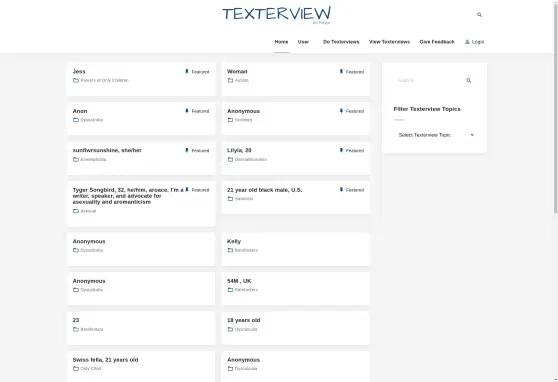Click the folder icon under Kelly
Screen dimensions: 558x382
click(x=230, y=250)
